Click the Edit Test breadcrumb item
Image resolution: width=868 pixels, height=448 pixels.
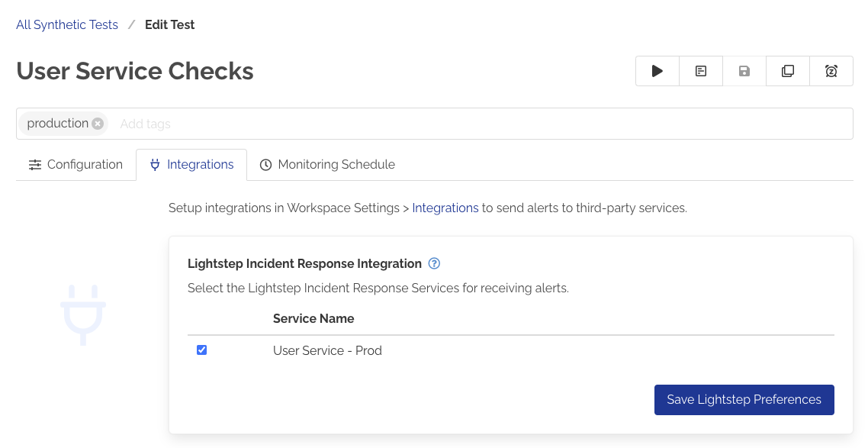pos(169,24)
